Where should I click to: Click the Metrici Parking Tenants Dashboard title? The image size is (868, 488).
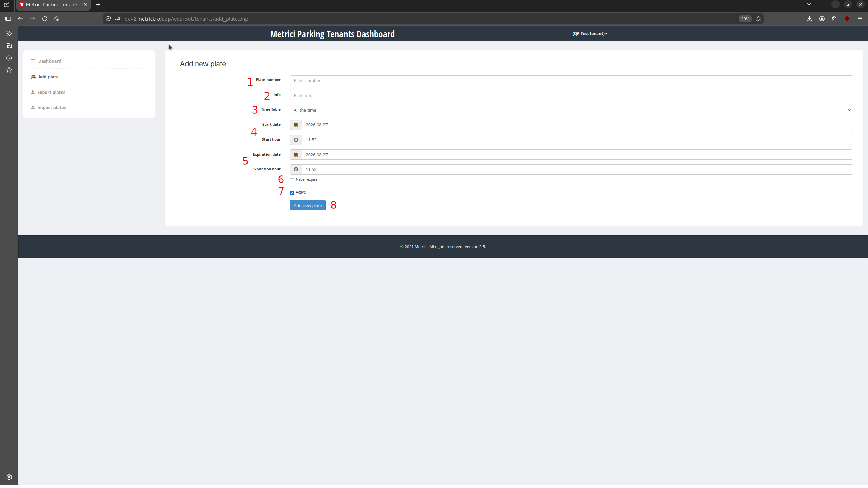point(332,34)
